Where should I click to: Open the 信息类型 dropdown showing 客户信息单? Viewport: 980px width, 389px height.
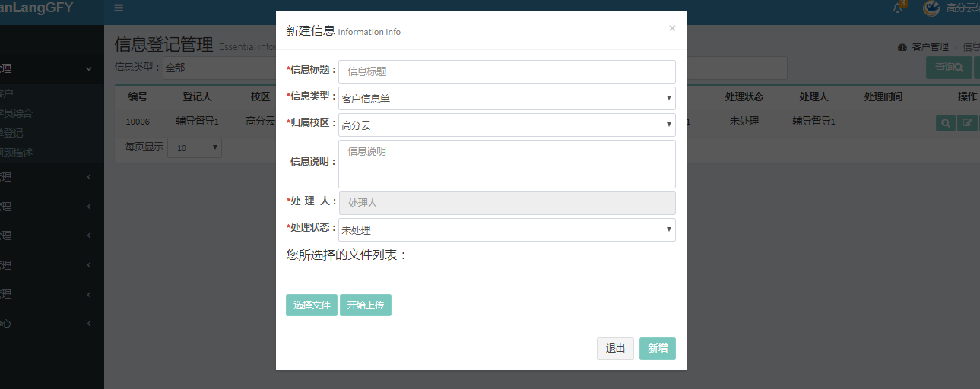(x=506, y=99)
